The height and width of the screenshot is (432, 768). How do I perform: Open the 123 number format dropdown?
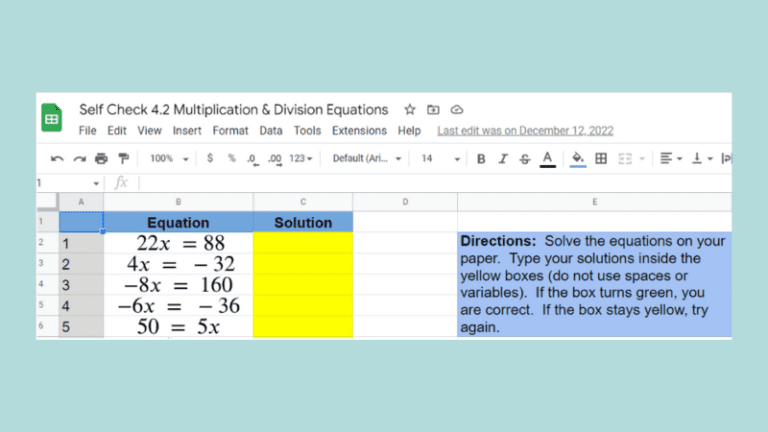300,159
